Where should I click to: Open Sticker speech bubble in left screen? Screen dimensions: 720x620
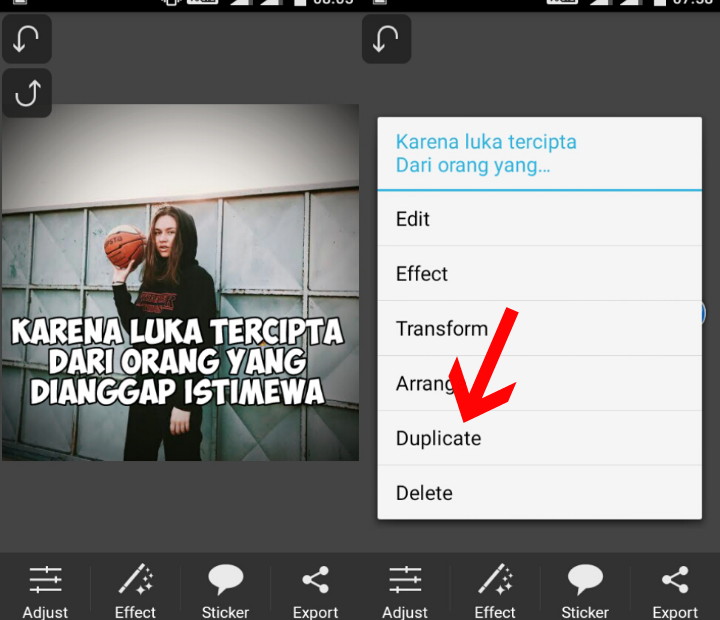pyautogui.click(x=225, y=592)
